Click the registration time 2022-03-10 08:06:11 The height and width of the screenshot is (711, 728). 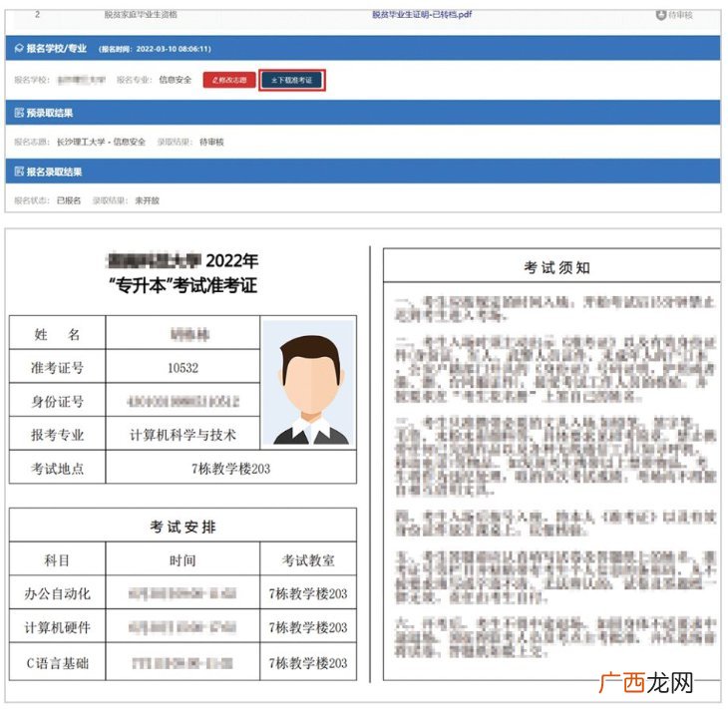(x=174, y=49)
